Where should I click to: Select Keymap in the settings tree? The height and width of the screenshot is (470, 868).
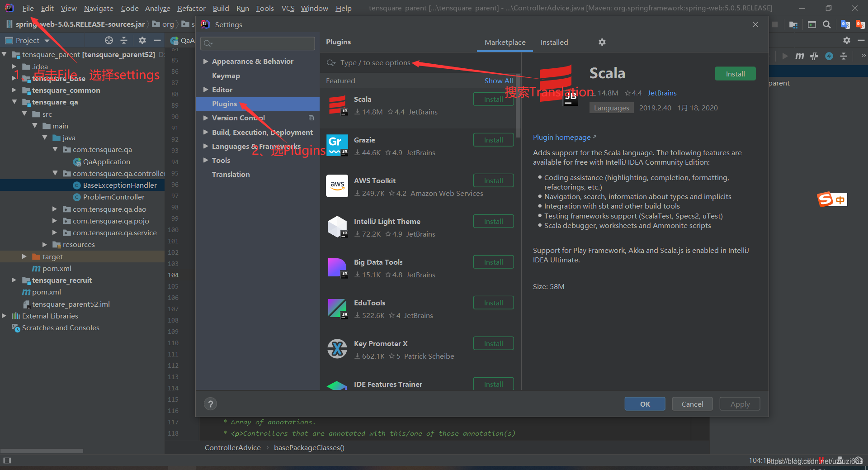226,76
